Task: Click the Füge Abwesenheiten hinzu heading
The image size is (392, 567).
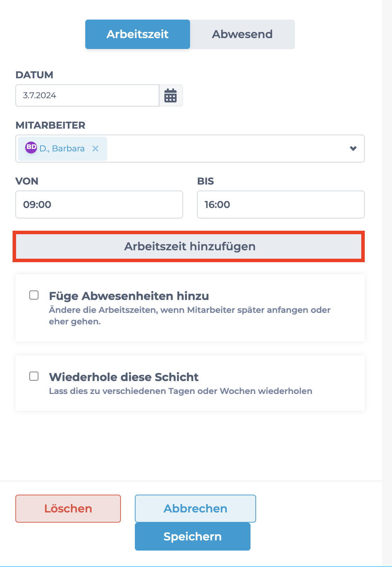Action: (x=129, y=296)
